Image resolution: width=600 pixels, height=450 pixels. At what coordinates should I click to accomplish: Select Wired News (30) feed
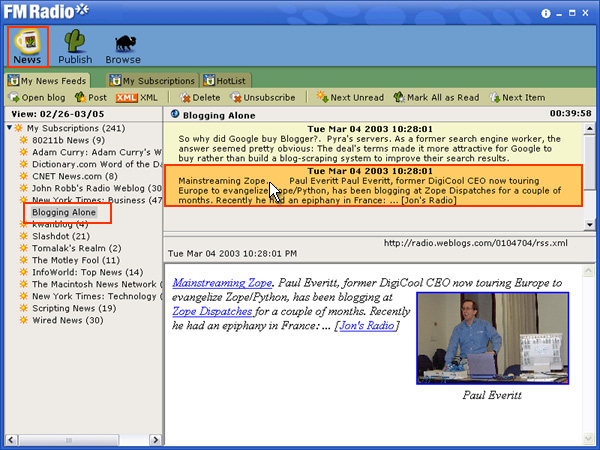[x=68, y=320]
